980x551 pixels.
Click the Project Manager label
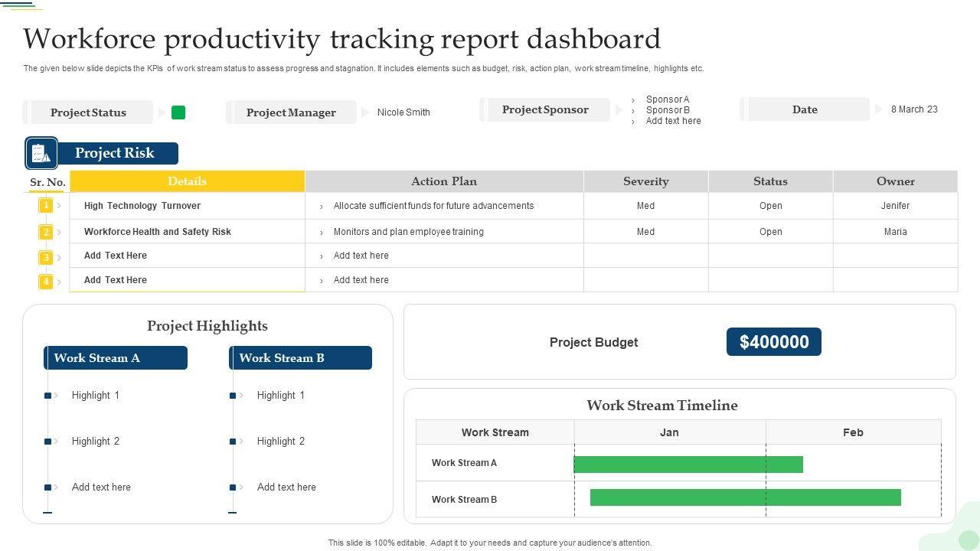pyautogui.click(x=291, y=112)
